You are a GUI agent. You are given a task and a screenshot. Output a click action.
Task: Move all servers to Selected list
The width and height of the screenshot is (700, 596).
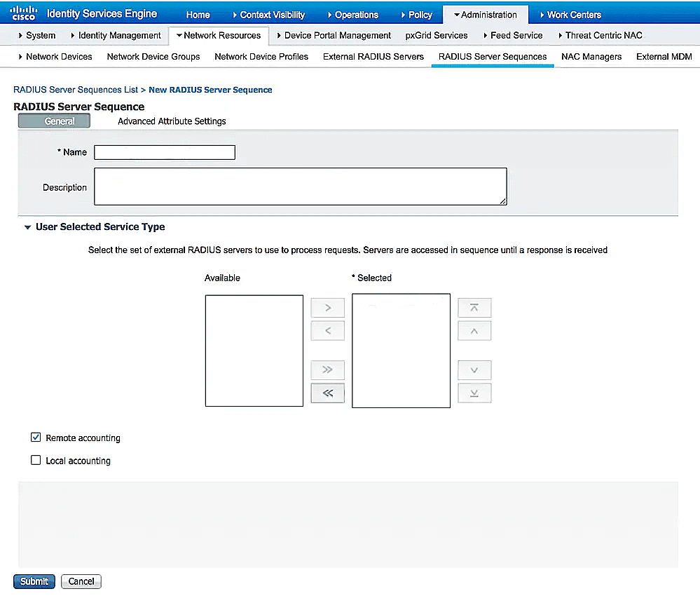click(328, 370)
